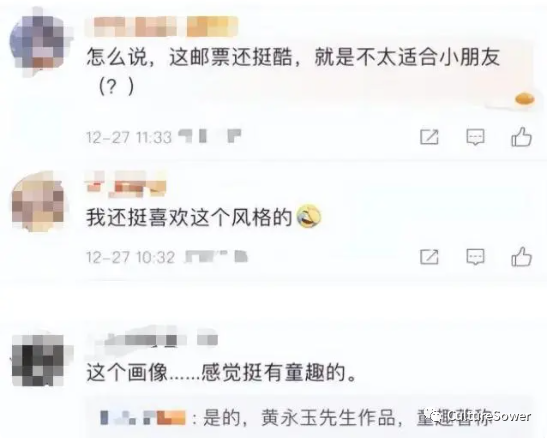This screenshot has height=438, width=548.
Task: Open third commenter's blurred username
Action: (x=154, y=339)
